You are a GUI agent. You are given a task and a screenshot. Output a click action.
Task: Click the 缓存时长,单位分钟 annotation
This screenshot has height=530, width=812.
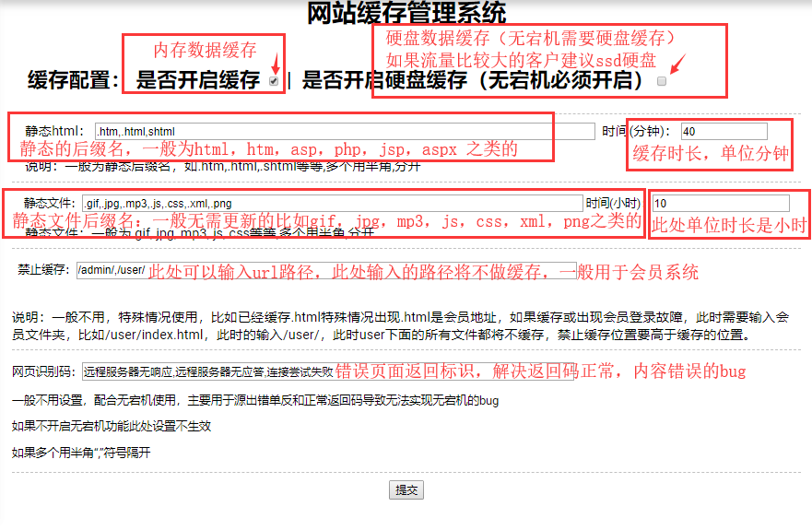coord(711,154)
